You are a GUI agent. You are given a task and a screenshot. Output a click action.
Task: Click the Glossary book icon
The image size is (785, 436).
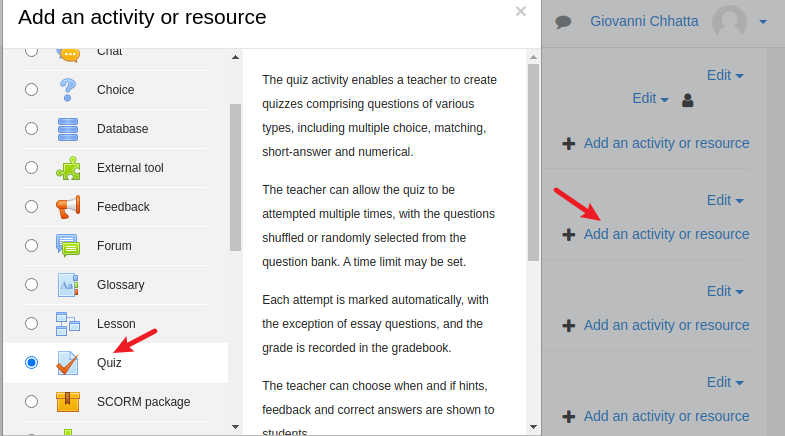click(68, 285)
